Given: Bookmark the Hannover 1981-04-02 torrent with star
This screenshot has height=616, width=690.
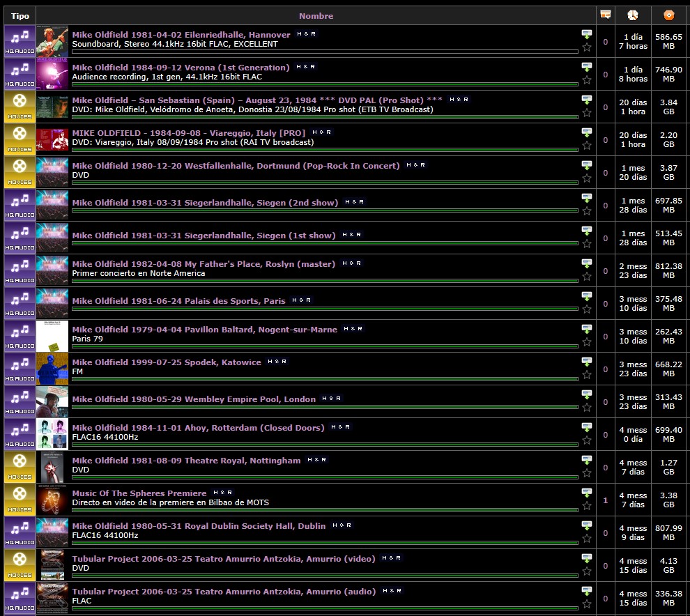Looking at the screenshot, I should click(587, 47).
